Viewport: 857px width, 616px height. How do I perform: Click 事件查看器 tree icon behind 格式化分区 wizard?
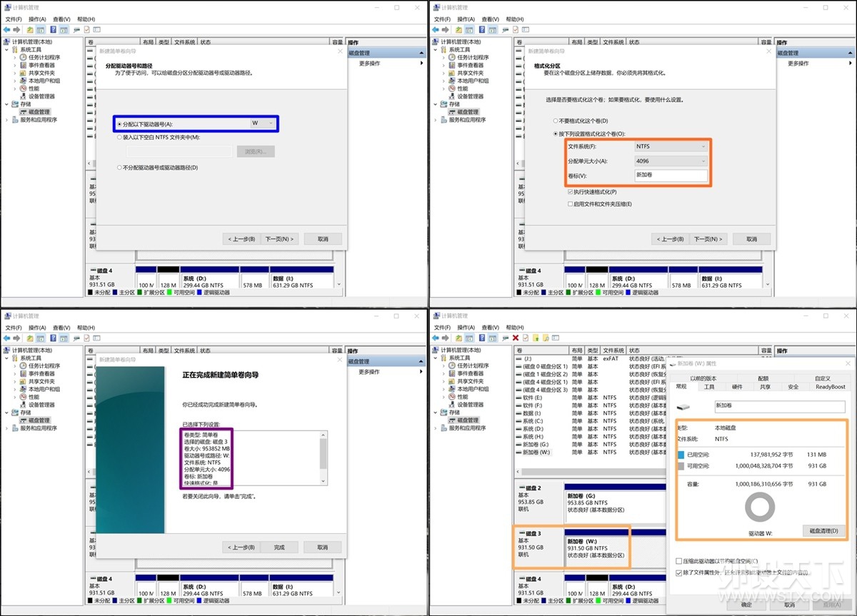452,65
